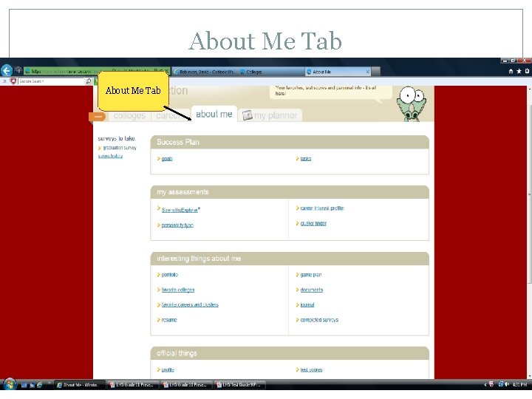The image size is (532, 399).
Task: Open the profile link under official things
Action: coord(168,370)
